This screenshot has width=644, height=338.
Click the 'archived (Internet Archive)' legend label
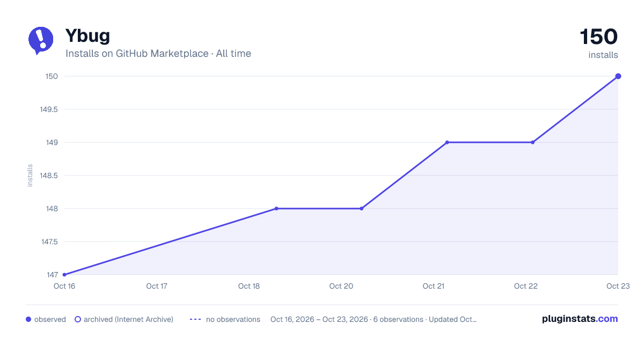(x=128, y=319)
